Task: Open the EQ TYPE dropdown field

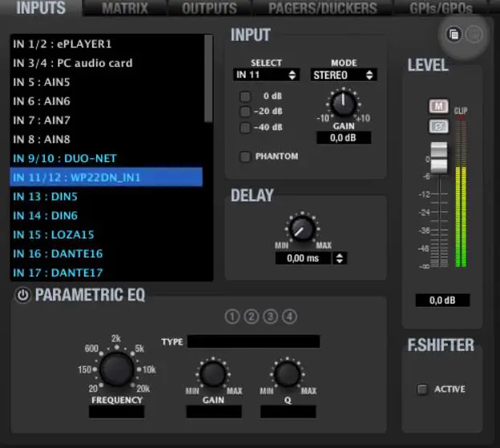Action: click(x=254, y=341)
